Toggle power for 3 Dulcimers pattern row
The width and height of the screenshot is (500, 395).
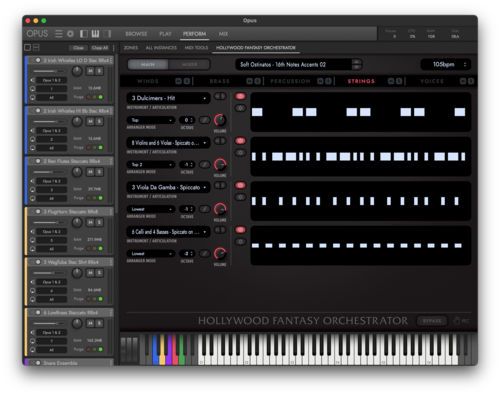[240, 96]
